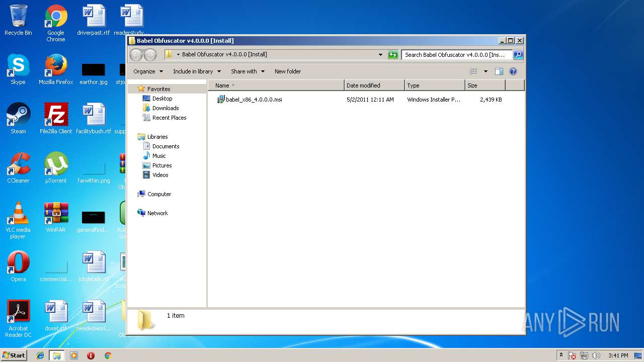The width and height of the screenshot is (644, 362).
Task: Refresh the Babel Obfuscator folder view
Action: pos(393,55)
